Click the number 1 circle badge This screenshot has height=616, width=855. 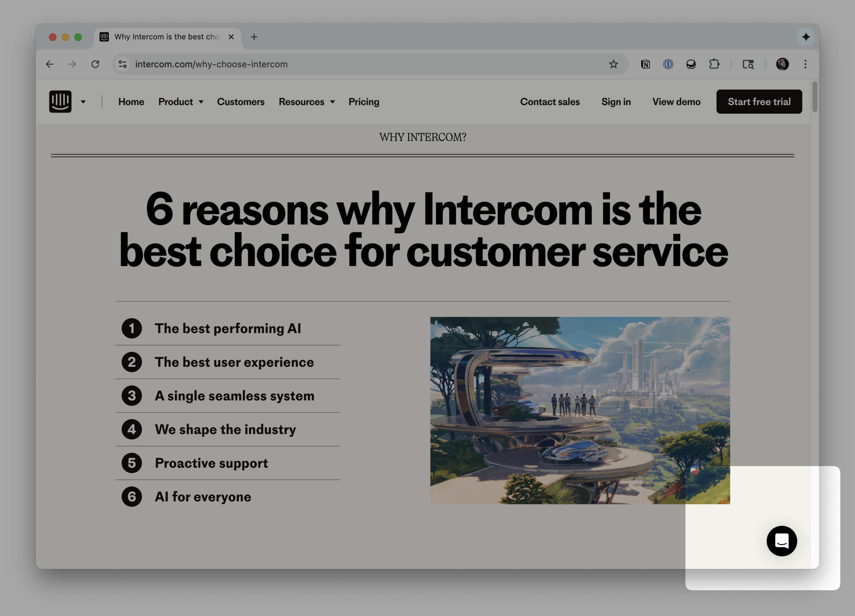(x=132, y=328)
